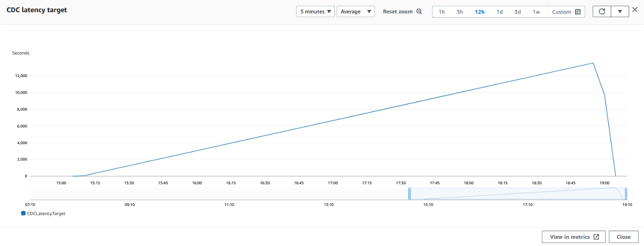Screen dimensions: 644x246
Task: Select the 1h time range
Action: (441, 12)
